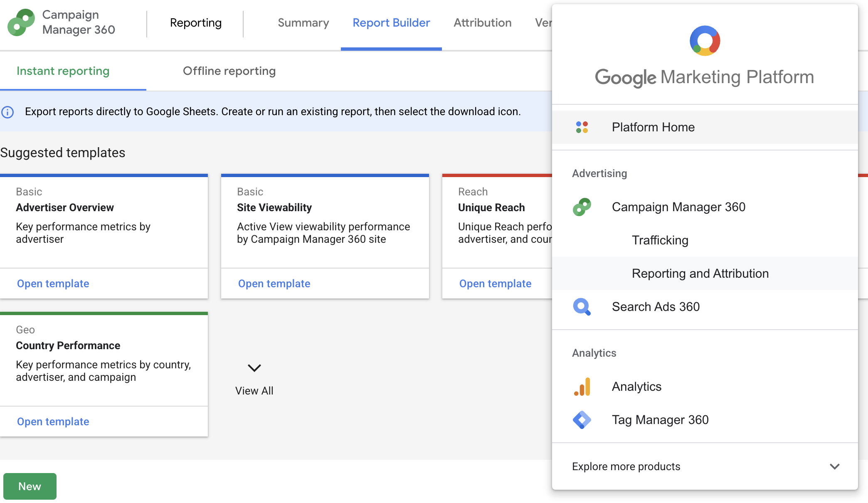Open Search Ads 360 product

coord(705,307)
